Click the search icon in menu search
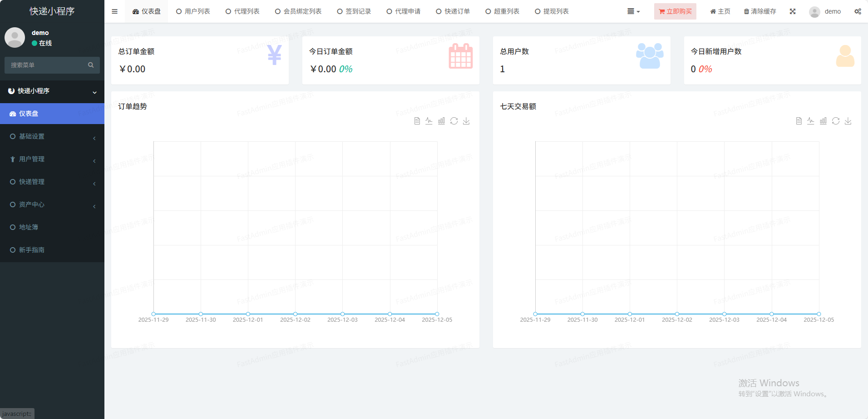868x419 pixels. coord(91,65)
